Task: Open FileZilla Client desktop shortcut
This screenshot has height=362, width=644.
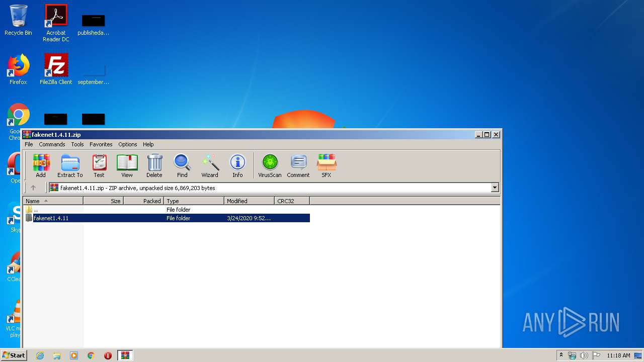Action: 56,69
